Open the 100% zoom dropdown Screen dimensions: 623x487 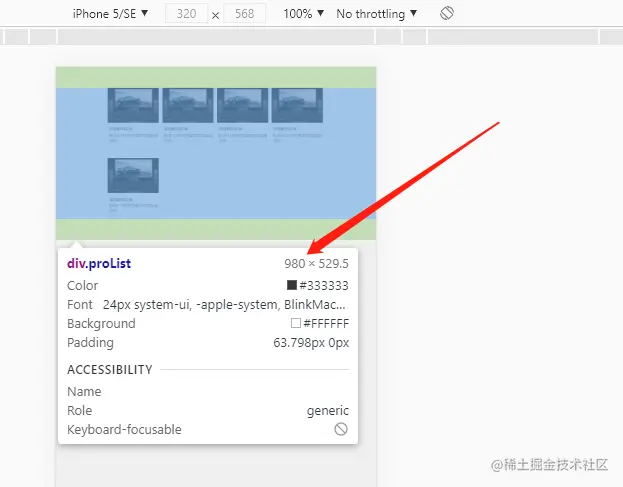point(304,14)
